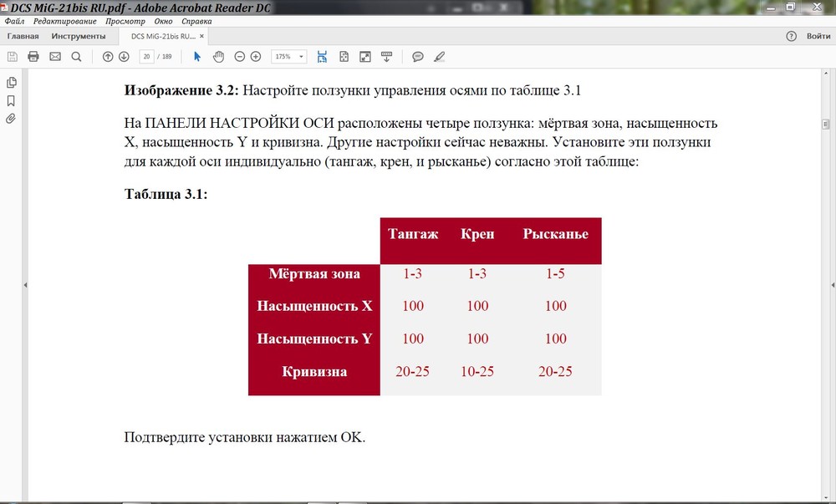Screen dimensions: 836x504
Task: Open the Просмотр menu
Action: [125, 21]
